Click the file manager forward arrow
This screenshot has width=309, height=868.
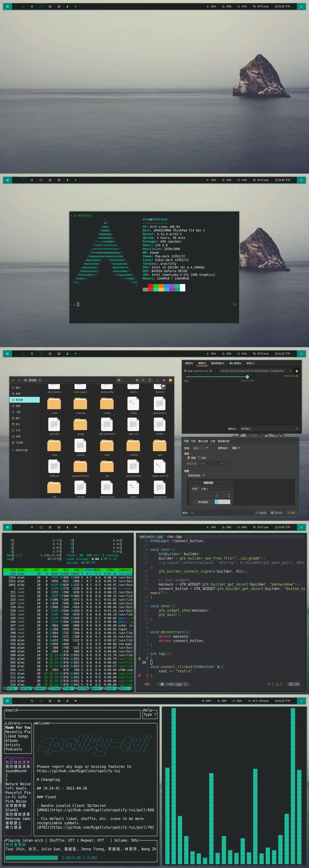(19, 380)
